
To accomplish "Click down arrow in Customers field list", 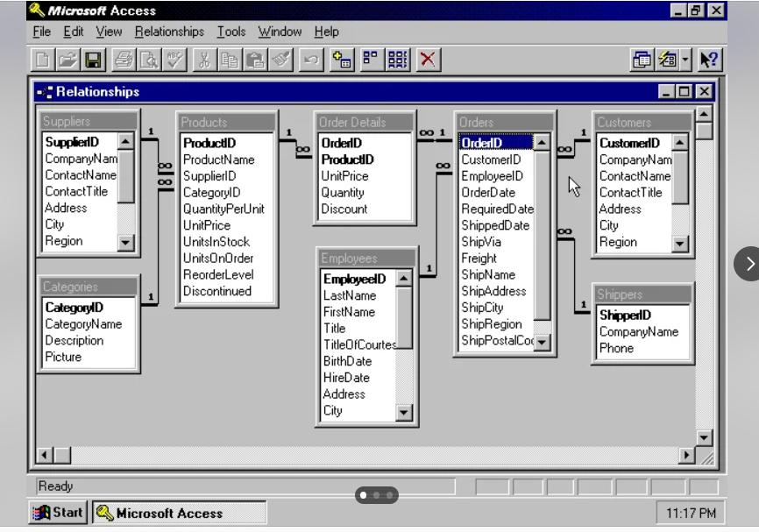I will (x=680, y=244).
